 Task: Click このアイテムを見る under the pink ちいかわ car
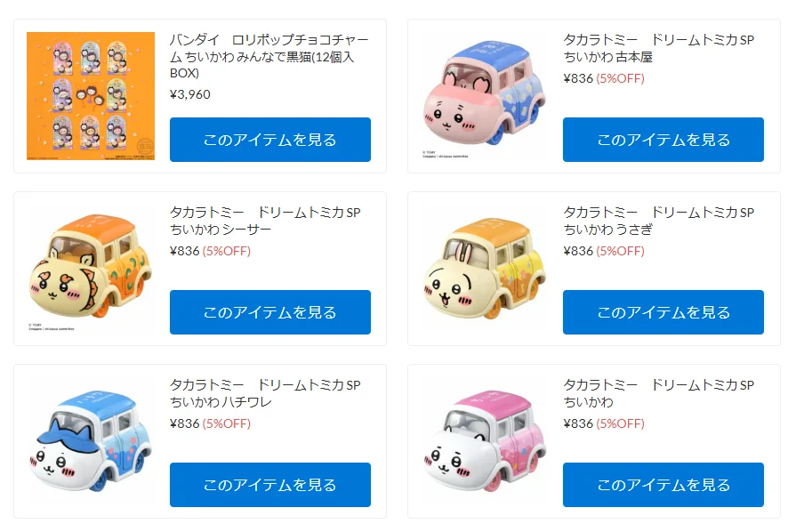pos(663,485)
